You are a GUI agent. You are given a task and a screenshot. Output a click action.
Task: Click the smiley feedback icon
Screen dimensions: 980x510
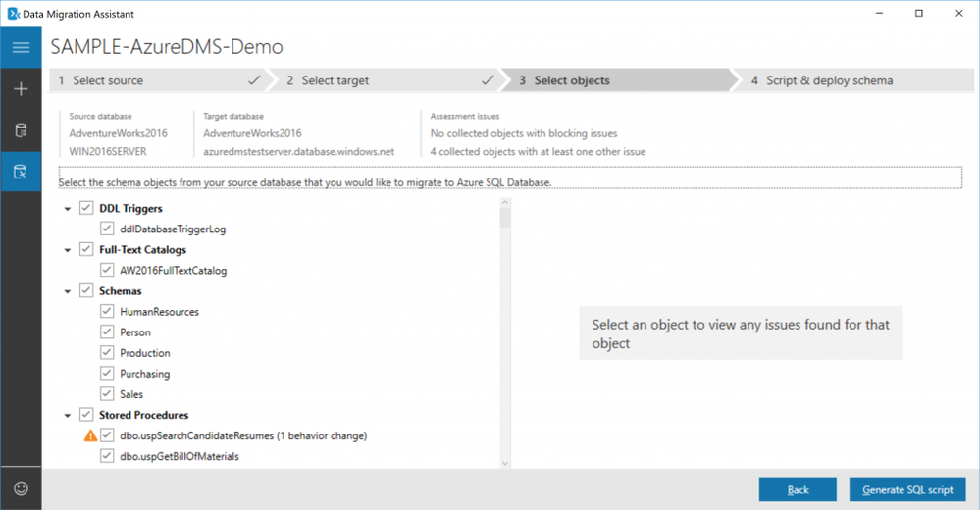click(21, 488)
